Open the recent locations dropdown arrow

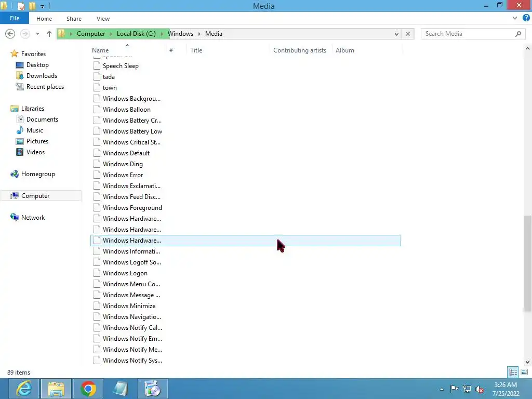click(x=37, y=34)
